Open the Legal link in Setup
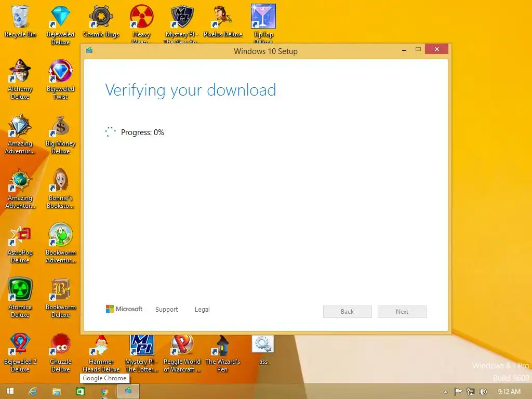 [x=202, y=310]
